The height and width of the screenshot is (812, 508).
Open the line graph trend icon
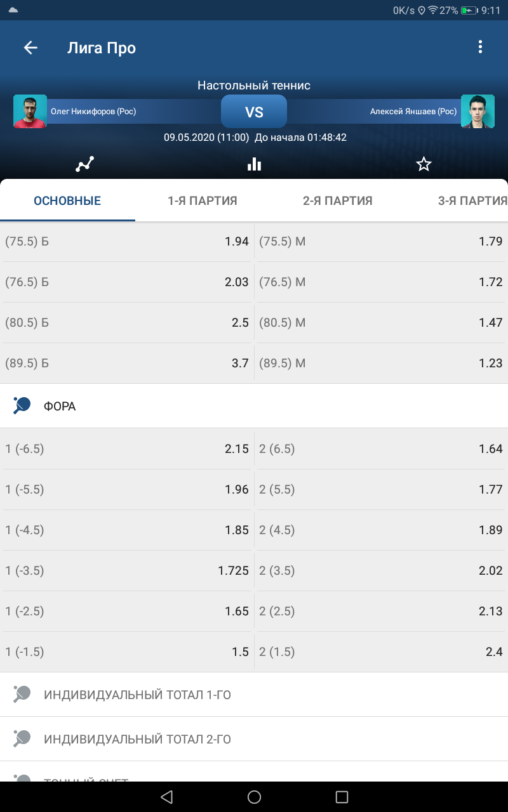coord(84,164)
